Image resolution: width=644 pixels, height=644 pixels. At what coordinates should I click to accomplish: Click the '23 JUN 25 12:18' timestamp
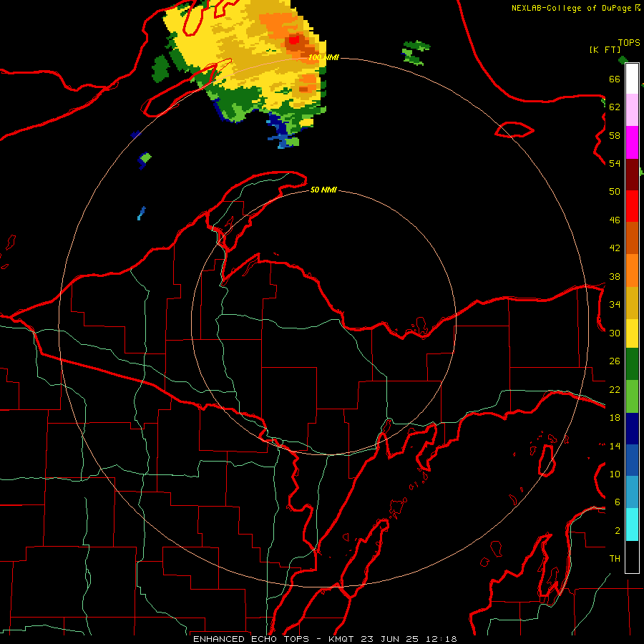pyautogui.click(x=409, y=639)
